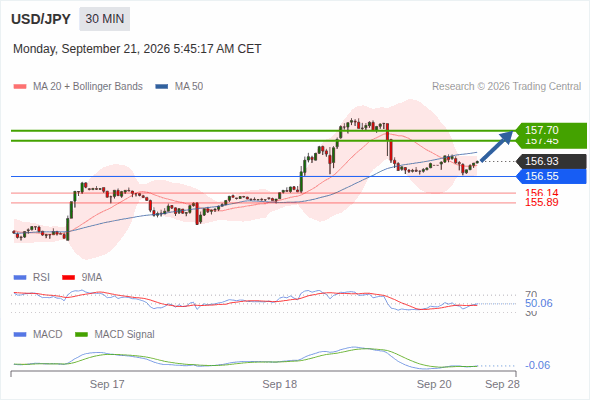Click the Sep 17 date axis label
Viewport: 590px width, 400px height.
point(107,384)
